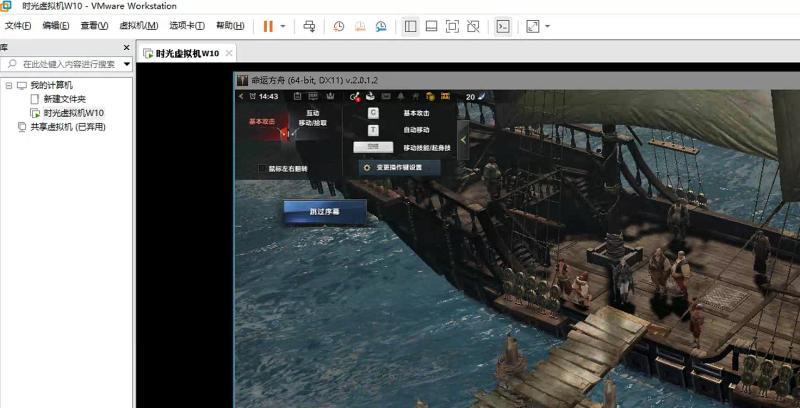
Task: Pause the virtual machine with the orange pause icon
Action: point(268,27)
